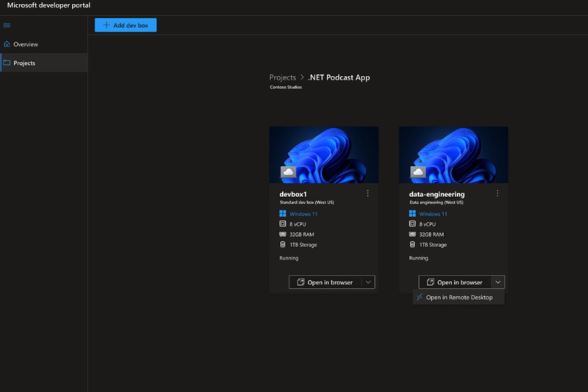Click 8 vCPU text on data-engineering
The width and height of the screenshot is (588, 392).
pyautogui.click(x=427, y=224)
